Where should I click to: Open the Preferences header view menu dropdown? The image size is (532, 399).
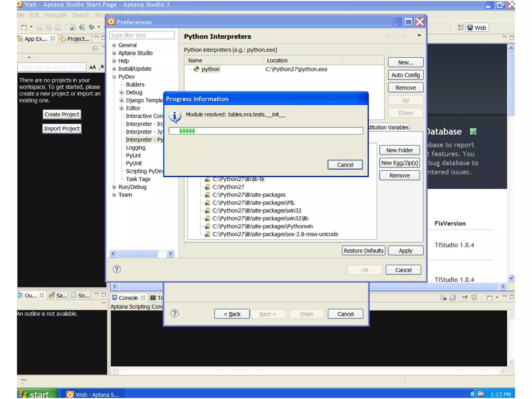tap(419, 35)
